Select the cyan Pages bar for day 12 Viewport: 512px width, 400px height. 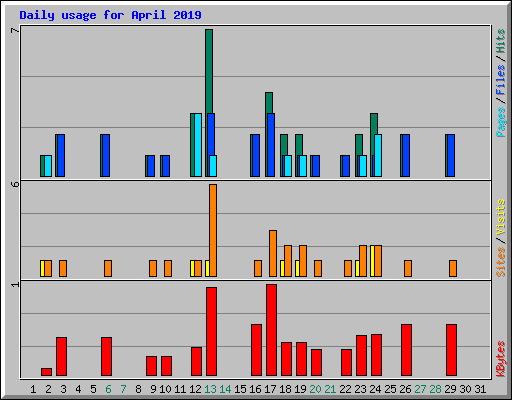pyautogui.click(x=198, y=145)
